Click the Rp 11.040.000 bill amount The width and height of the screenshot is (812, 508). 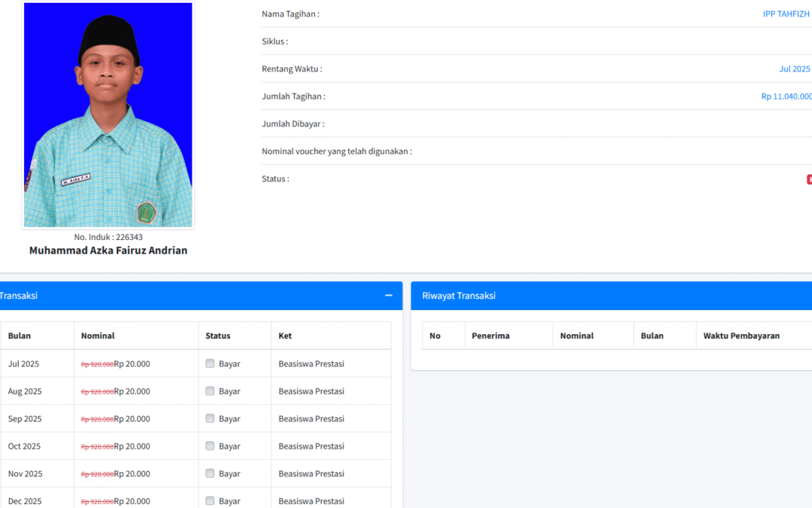[x=786, y=96]
